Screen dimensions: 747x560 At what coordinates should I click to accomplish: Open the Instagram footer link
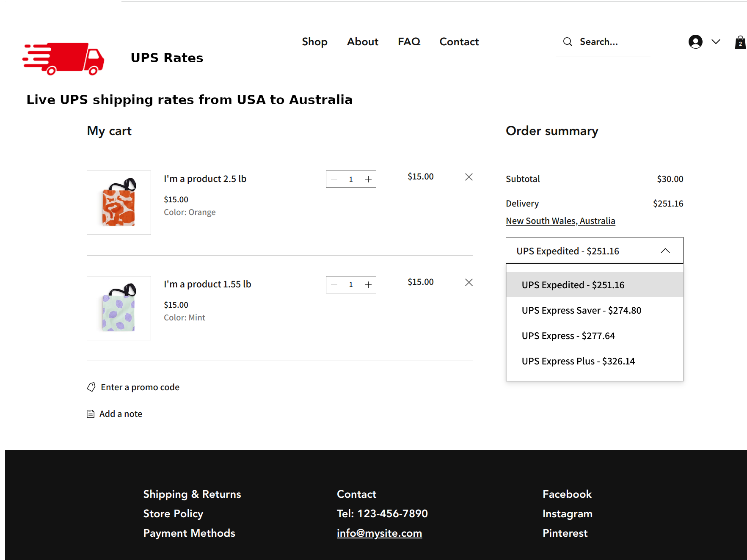coord(568,513)
